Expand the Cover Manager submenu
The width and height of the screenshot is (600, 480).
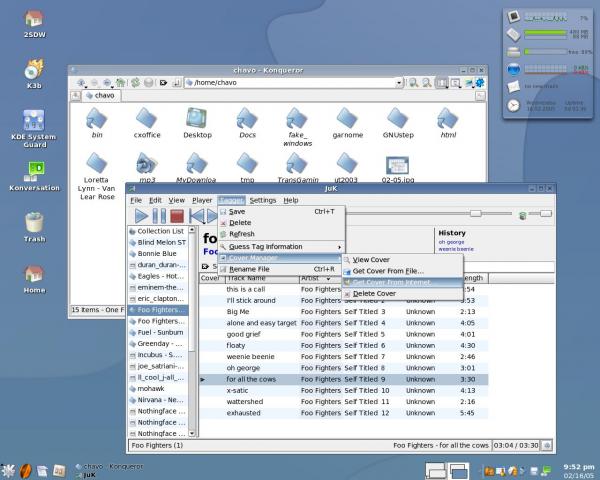point(281,258)
